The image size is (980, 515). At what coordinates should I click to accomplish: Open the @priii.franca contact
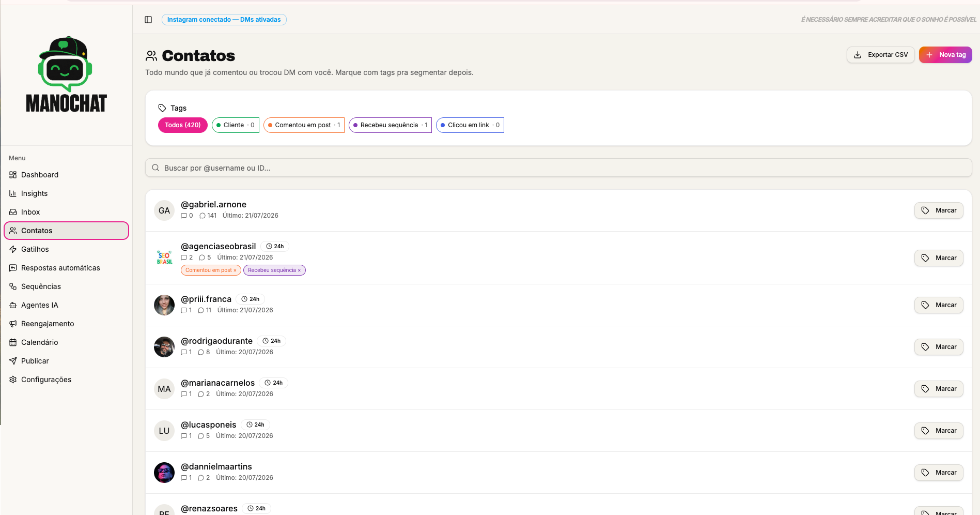point(206,299)
